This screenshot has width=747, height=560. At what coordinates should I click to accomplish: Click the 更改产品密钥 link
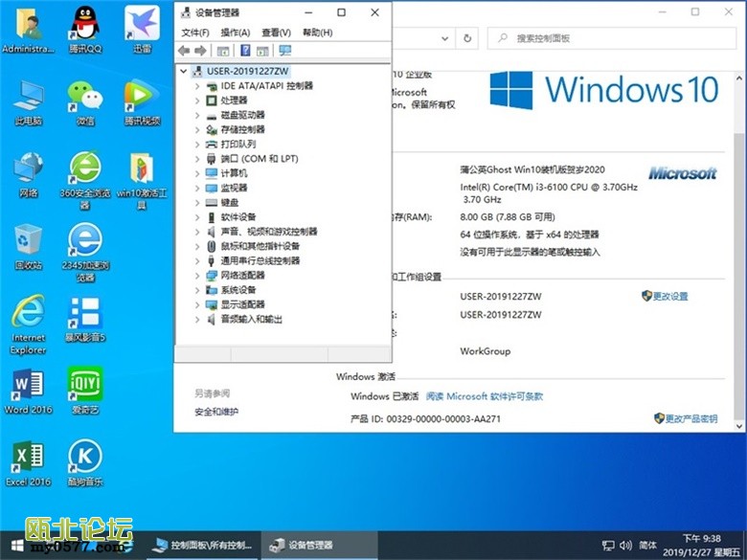(691, 419)
